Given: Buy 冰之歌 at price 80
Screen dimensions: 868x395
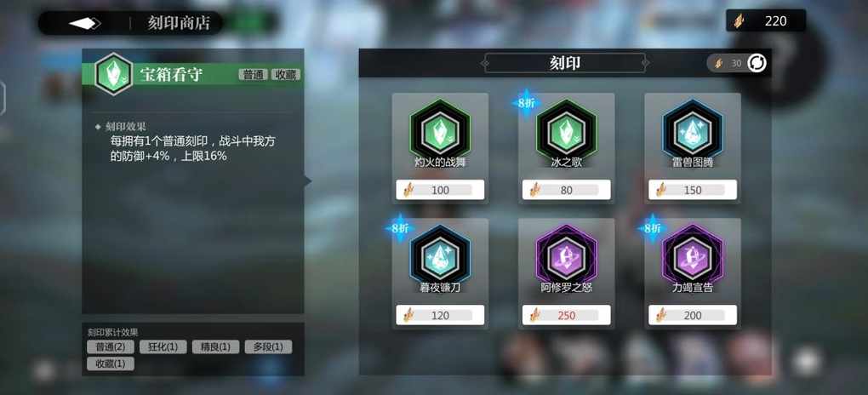Looking at the screenshot, I should coord(566,190).
